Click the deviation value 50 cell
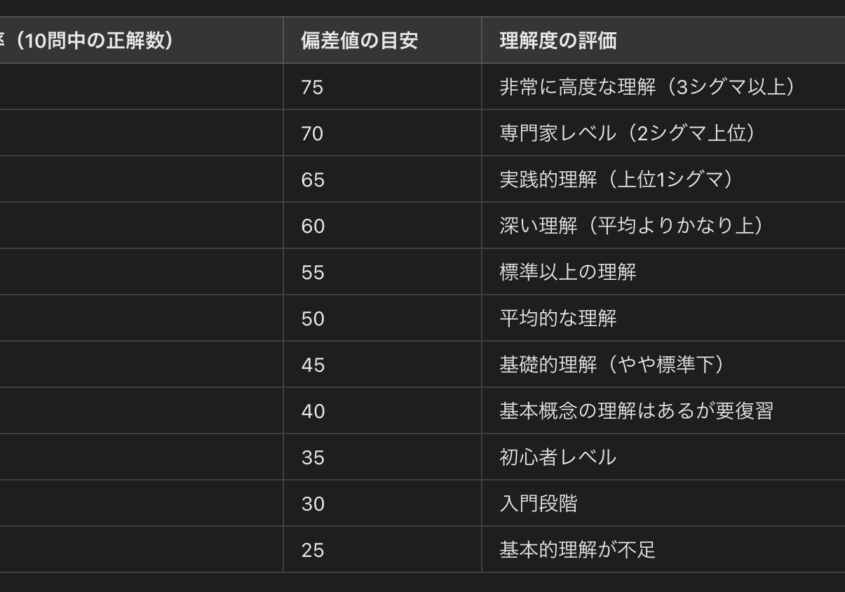Viewport: 845px width, 592px height. (312, 319)
